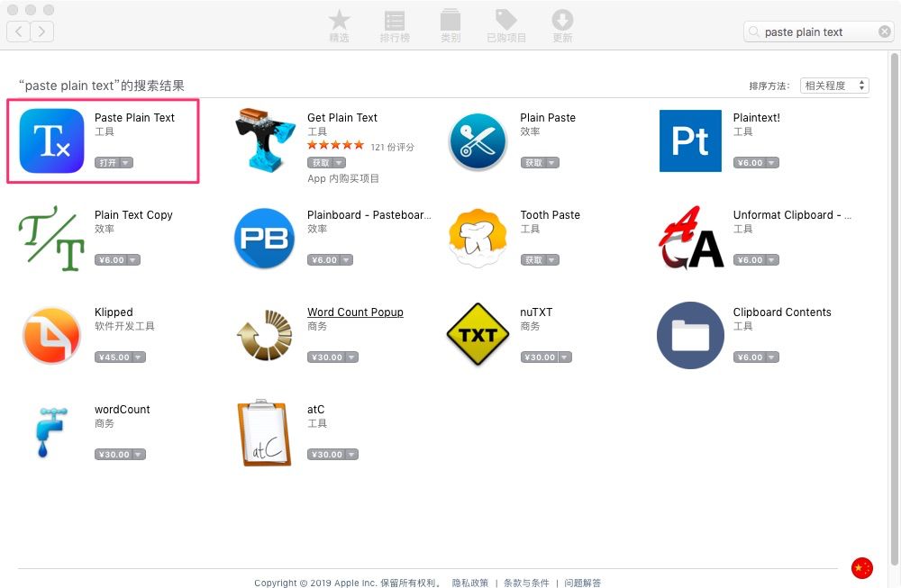Buy Plainboard for ¥6.00
Image resolution: width=901 pixels, height=588 pixels.
pos(324,260)
